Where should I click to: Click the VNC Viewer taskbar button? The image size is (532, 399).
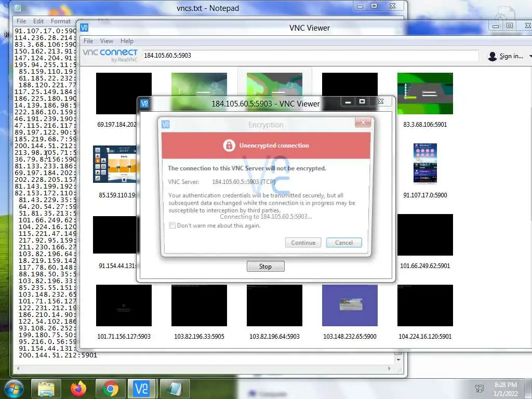(141, 389)
